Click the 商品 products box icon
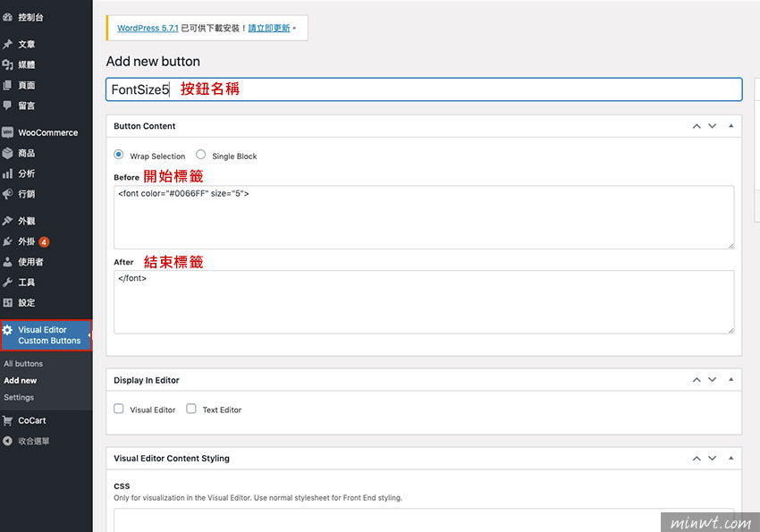 tap(7, 153)
